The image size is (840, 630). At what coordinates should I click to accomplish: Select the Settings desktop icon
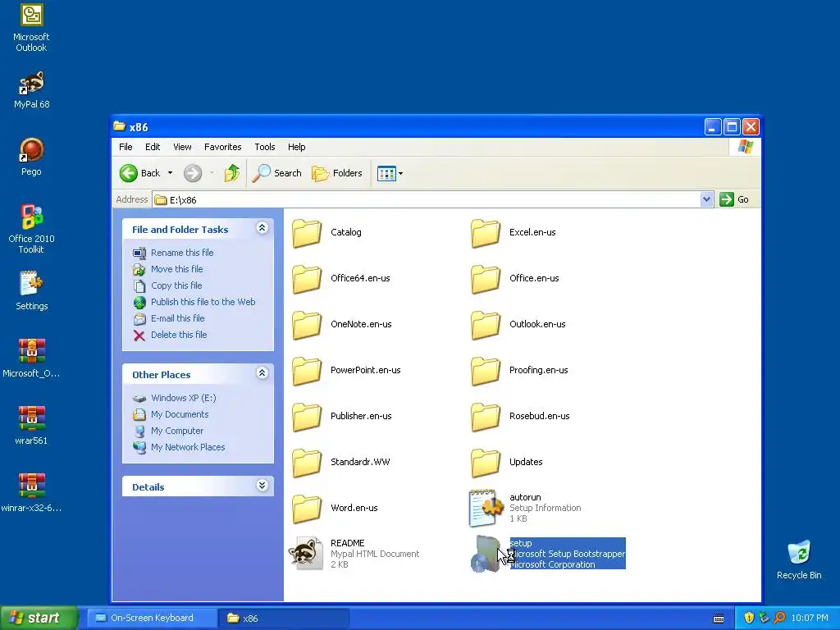coord(31,291)
